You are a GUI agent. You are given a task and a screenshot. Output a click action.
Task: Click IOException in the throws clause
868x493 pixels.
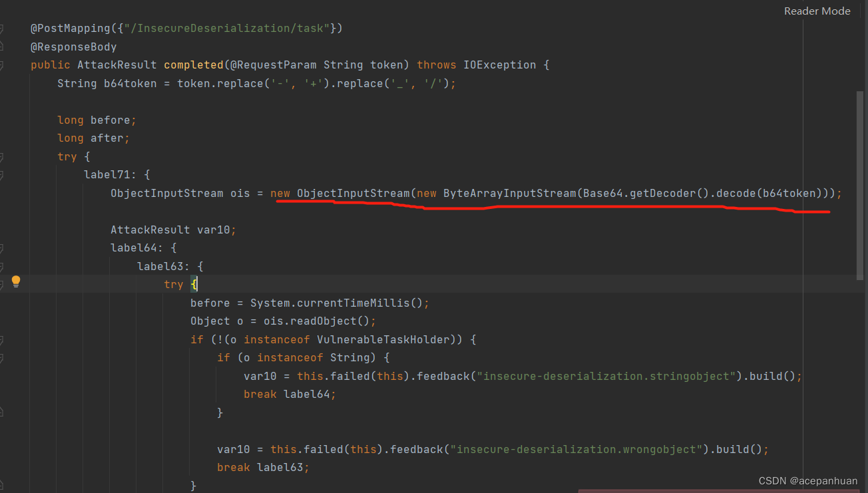[499, 65]
